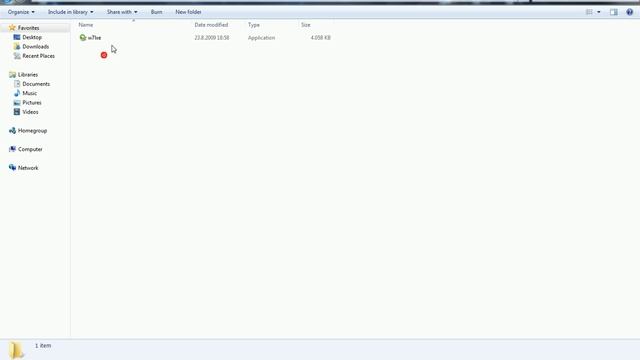
Task: Click the folder icon in details pane
Action: coord(16,349)
